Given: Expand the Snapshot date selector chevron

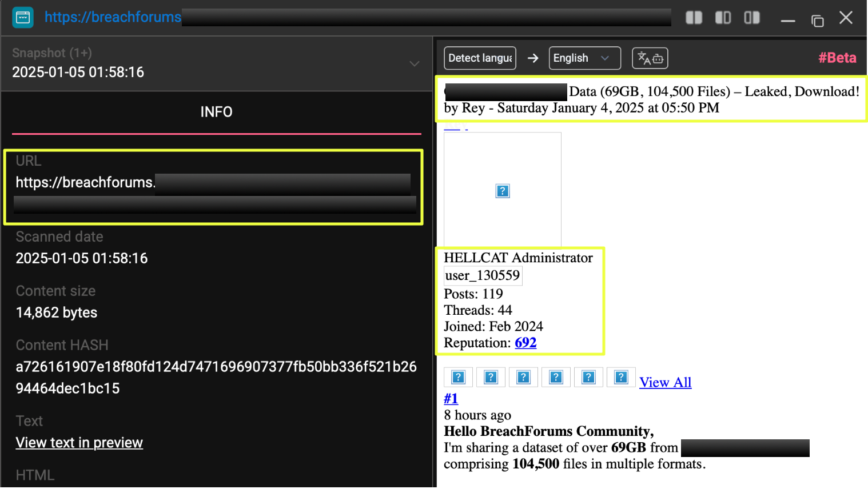Looking at the screenshot, I should click(415, 63).
